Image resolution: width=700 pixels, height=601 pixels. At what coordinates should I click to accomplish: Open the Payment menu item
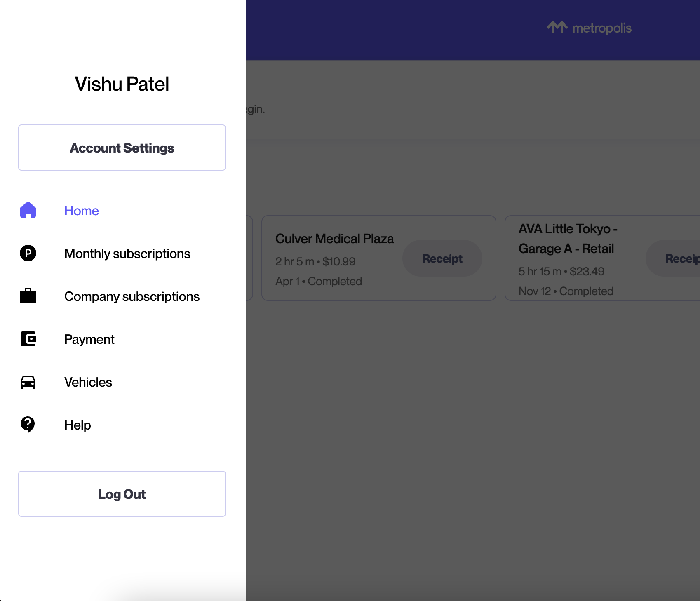pos(89,339)
